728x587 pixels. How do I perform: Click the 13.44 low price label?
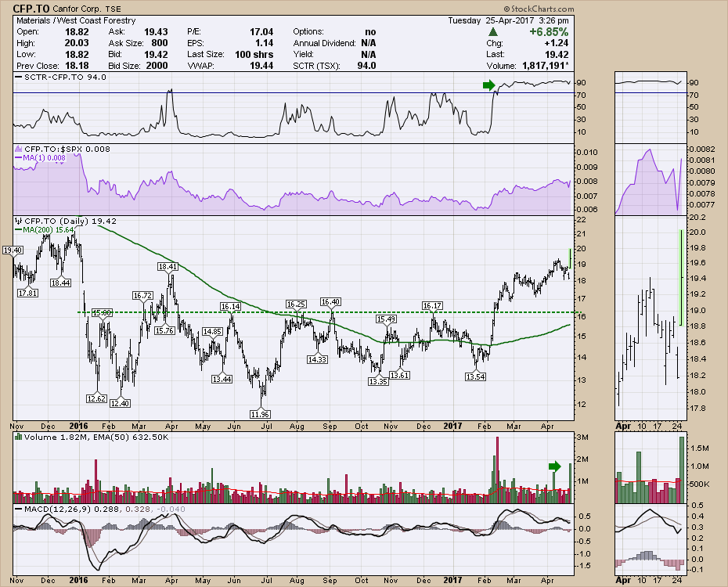pyautogui.click(x=222, y=379)
